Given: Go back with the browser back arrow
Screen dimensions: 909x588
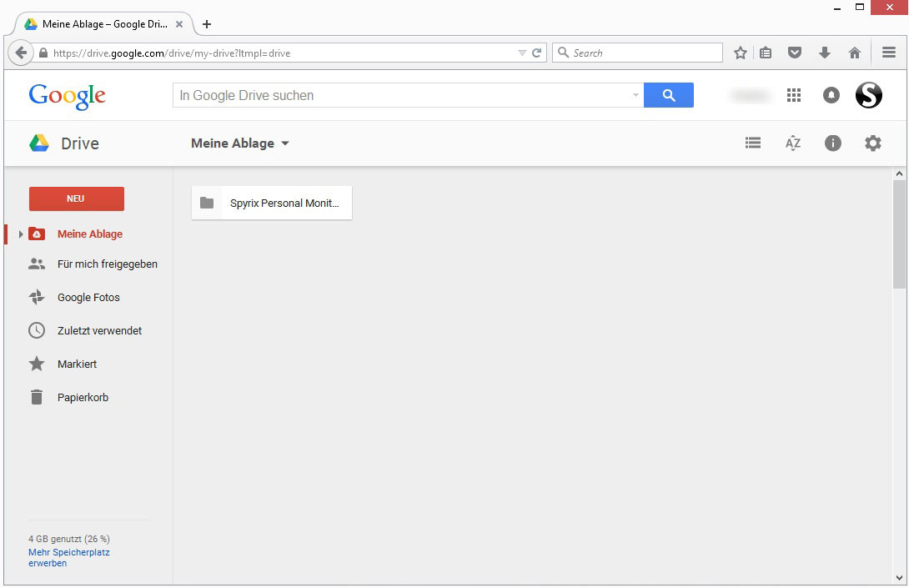Looking at the screenshot, I should (x=21, y=53).
